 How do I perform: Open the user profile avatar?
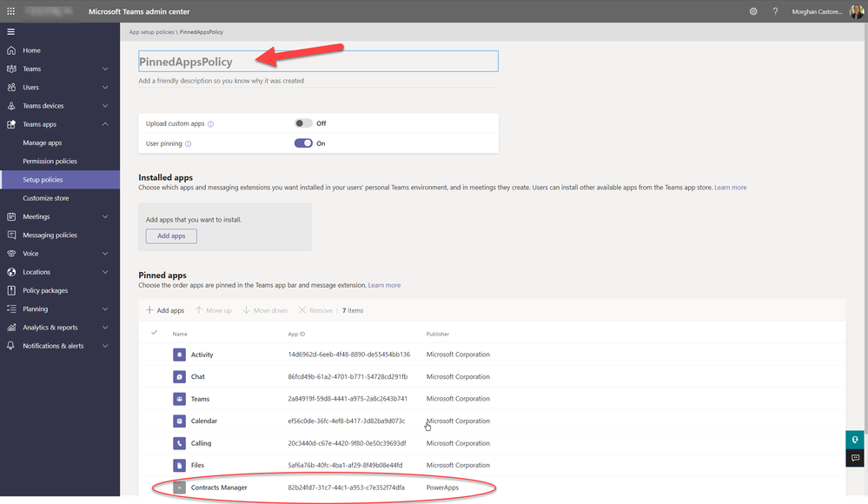pyautogui.click(x=857, y=11)
